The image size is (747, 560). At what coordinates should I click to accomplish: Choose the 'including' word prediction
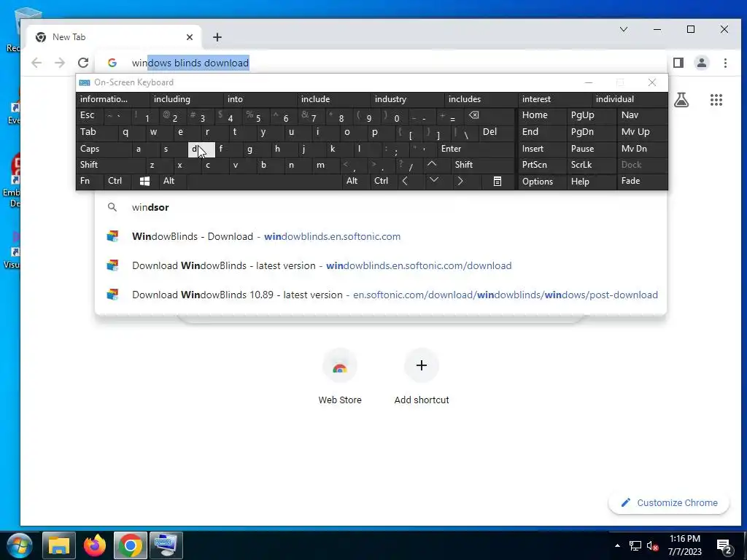(186, 99)
